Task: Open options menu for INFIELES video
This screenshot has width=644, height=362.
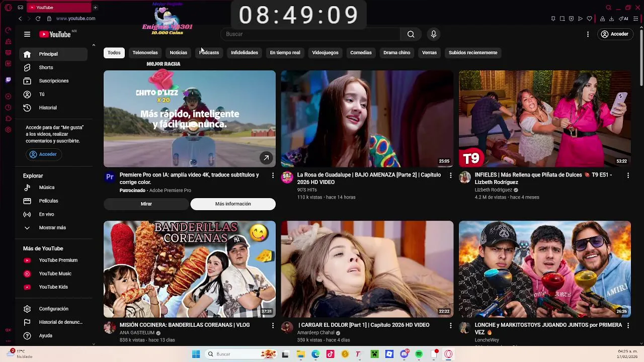Action: coord(628,175)
